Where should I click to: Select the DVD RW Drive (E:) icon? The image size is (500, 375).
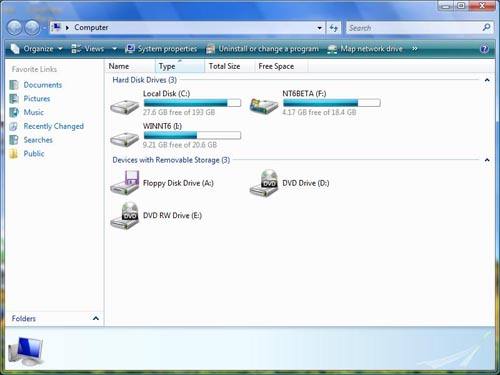[124, 215]
